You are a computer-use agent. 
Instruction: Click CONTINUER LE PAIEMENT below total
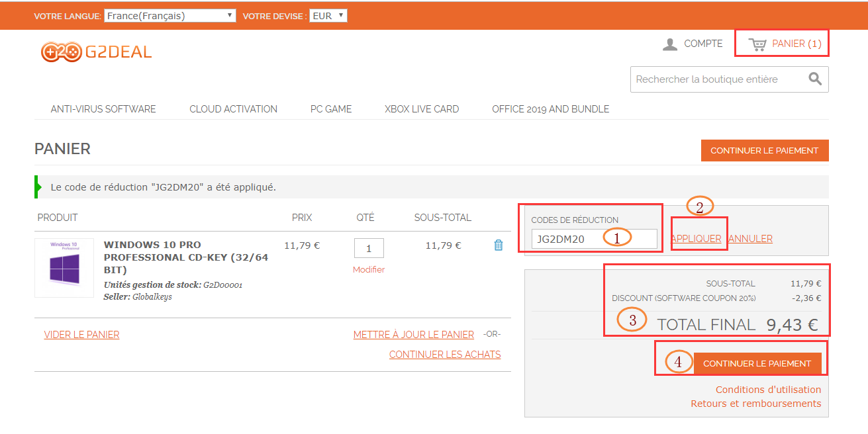(x=757, y=363)
